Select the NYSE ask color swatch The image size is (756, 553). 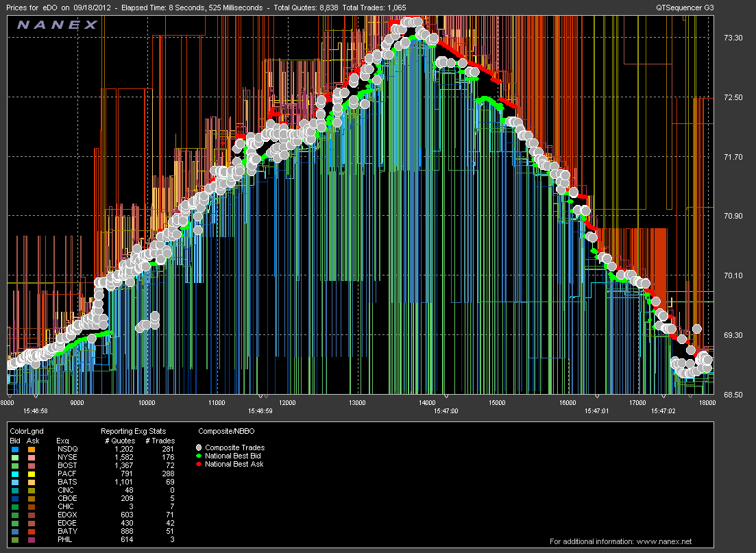coord(32,458)
